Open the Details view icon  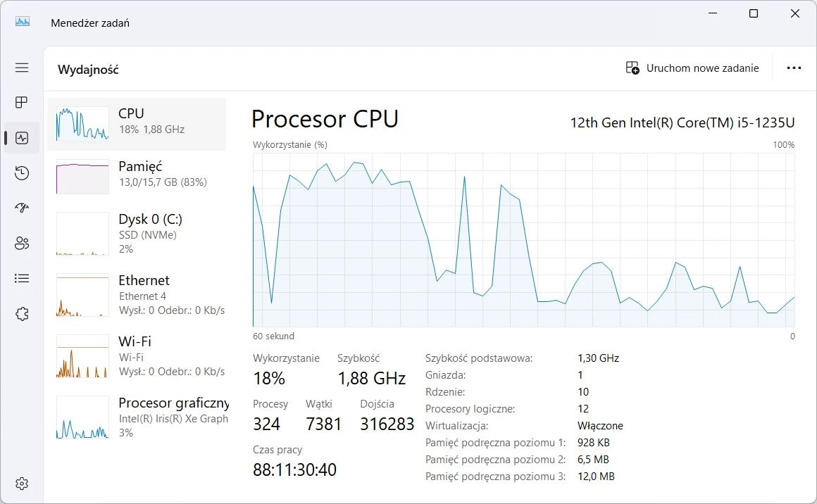(21, 278)
